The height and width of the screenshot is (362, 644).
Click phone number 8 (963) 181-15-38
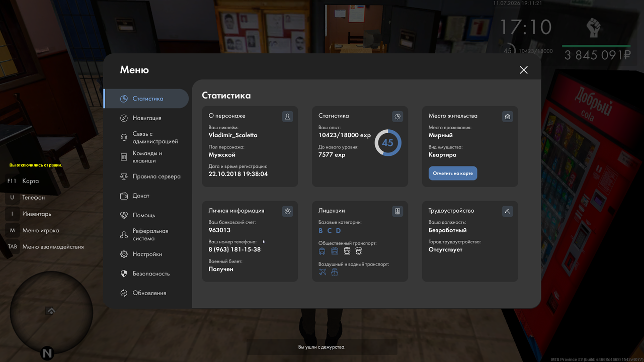pyautogui.click(x=234, y=249)
